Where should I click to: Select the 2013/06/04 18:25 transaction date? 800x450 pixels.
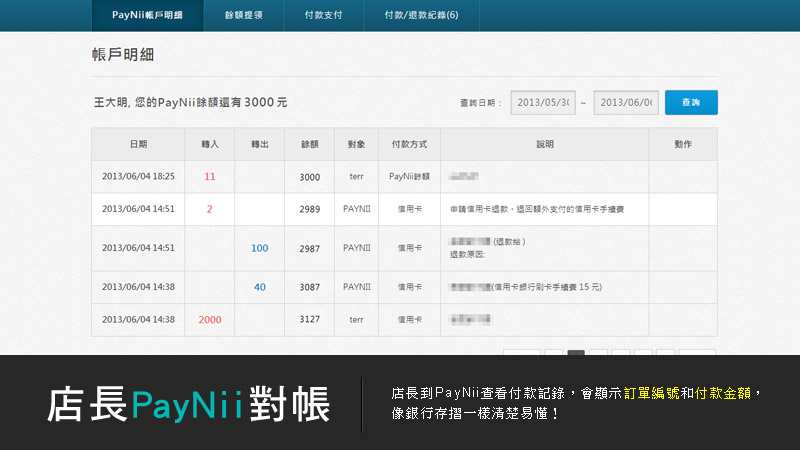[138, 176]
